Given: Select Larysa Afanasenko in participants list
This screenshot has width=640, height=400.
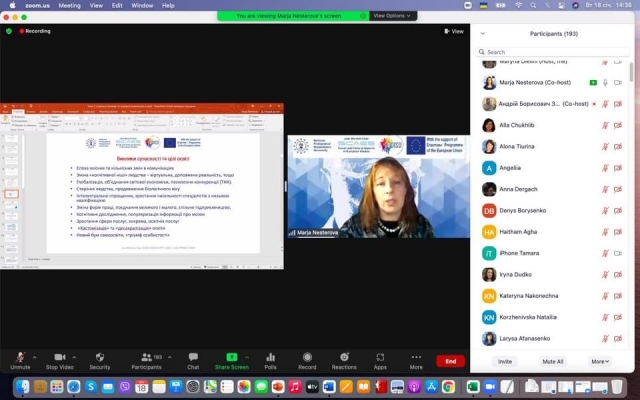Looking at the screenshot, I should click(x=553, y=338).
